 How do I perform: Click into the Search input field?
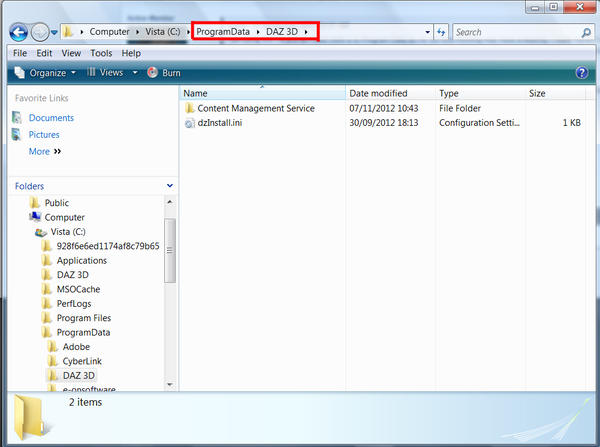coord(517,33)
